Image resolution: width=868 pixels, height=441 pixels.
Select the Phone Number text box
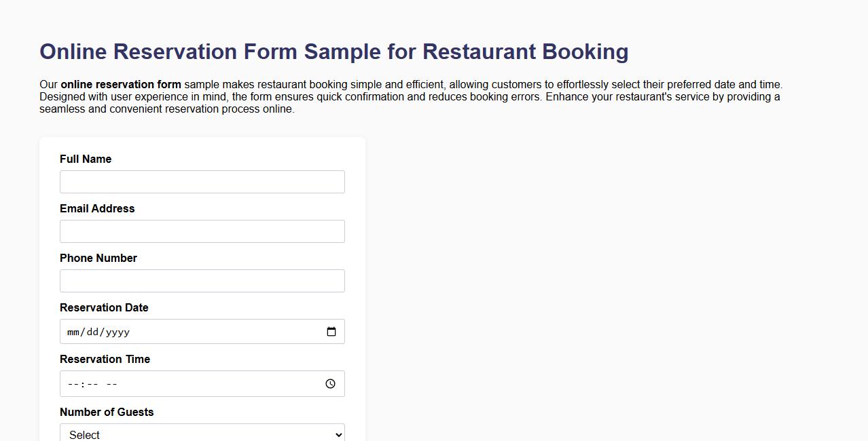click(202, 280)
